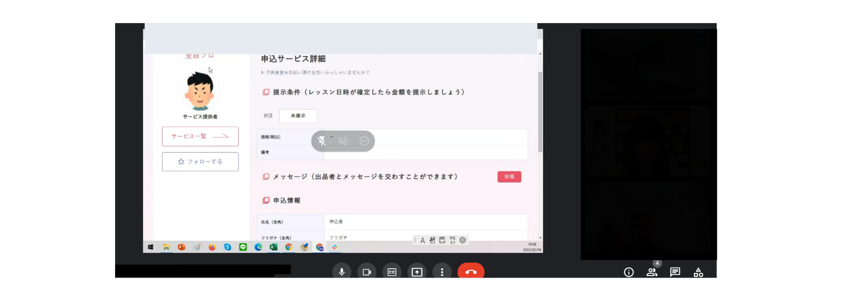The height and width of the screenshot is (289, 868).
Task: Click the overlay remove circle-minus icon
Action: pos(364,141)
